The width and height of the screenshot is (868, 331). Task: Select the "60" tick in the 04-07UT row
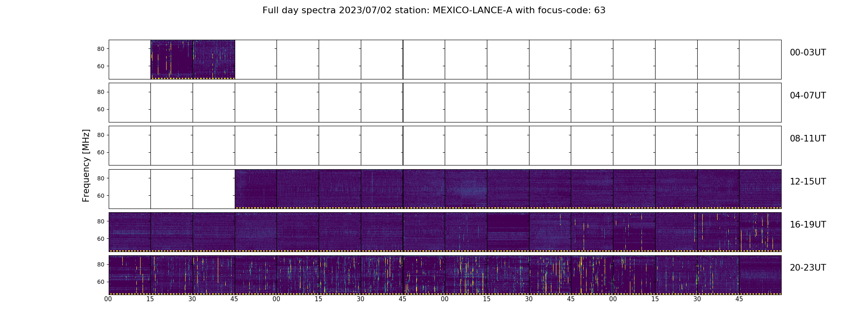101,109
